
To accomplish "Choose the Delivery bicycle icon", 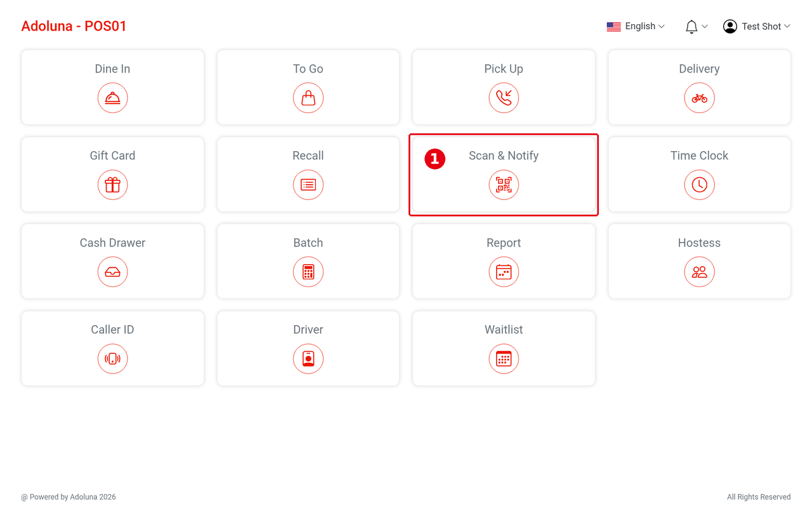I will (699, 98).
